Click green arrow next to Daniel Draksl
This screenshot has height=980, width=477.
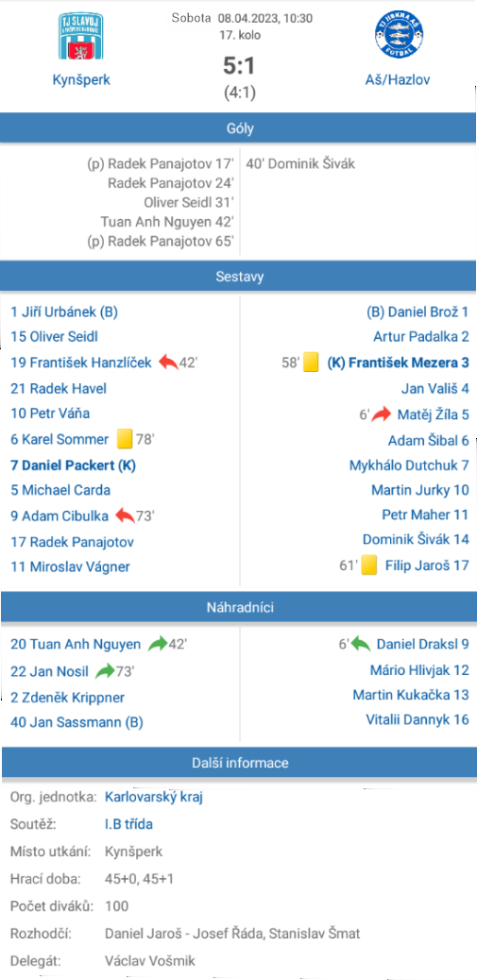click(x=361, y=644)
